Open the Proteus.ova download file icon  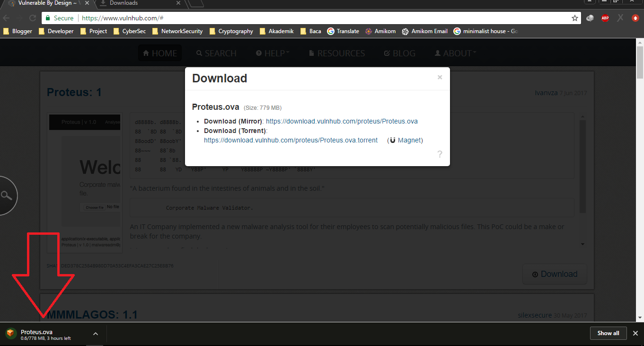coord(10,334)
